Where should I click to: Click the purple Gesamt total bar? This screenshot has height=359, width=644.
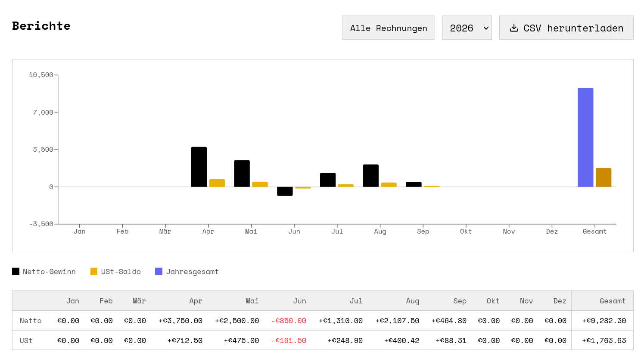tap(585, 137)
